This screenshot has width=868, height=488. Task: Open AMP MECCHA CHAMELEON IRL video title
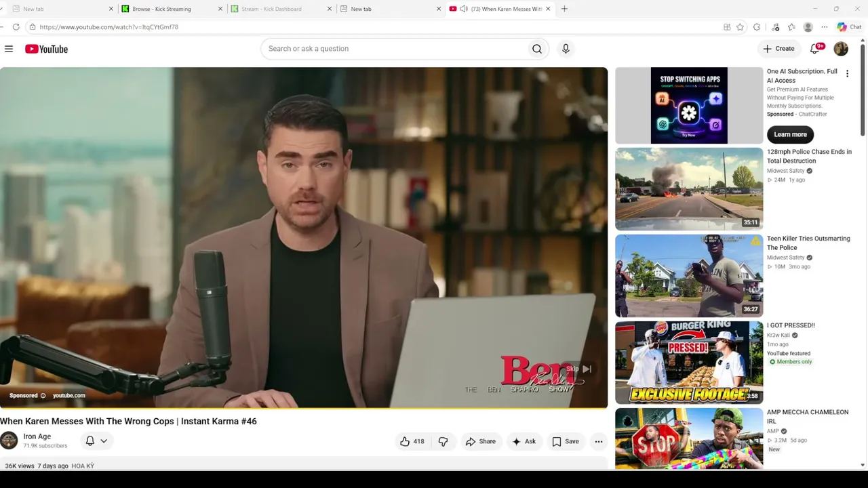click(x=808, y=416)
